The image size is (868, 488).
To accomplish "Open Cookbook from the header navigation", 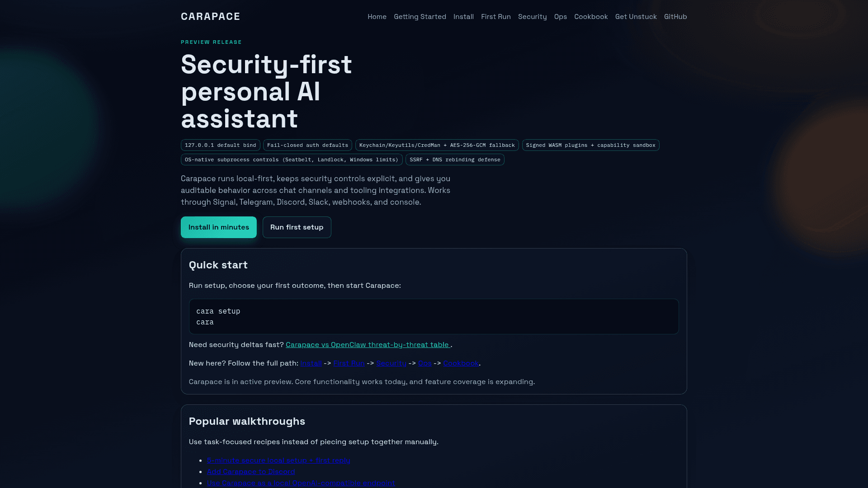I will pos(591,17).
